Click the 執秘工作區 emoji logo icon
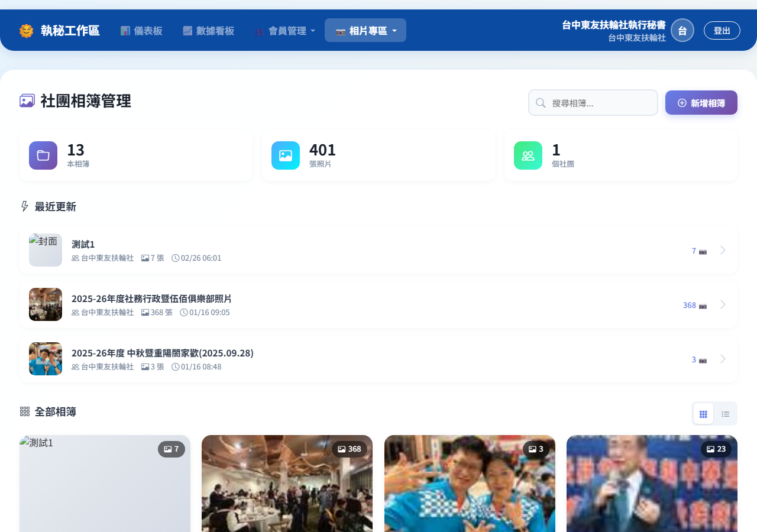Image resolution: width=757 pixels, height=532 pixels. point(26,30)
